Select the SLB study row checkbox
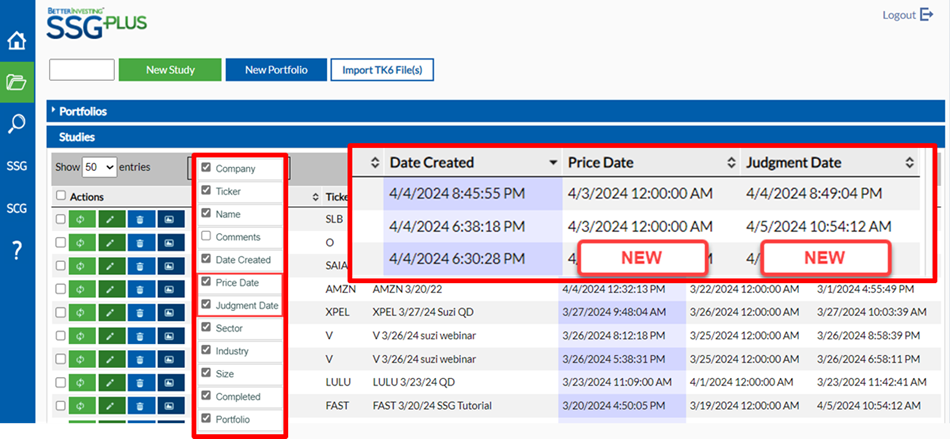 (x=60, y=220)
